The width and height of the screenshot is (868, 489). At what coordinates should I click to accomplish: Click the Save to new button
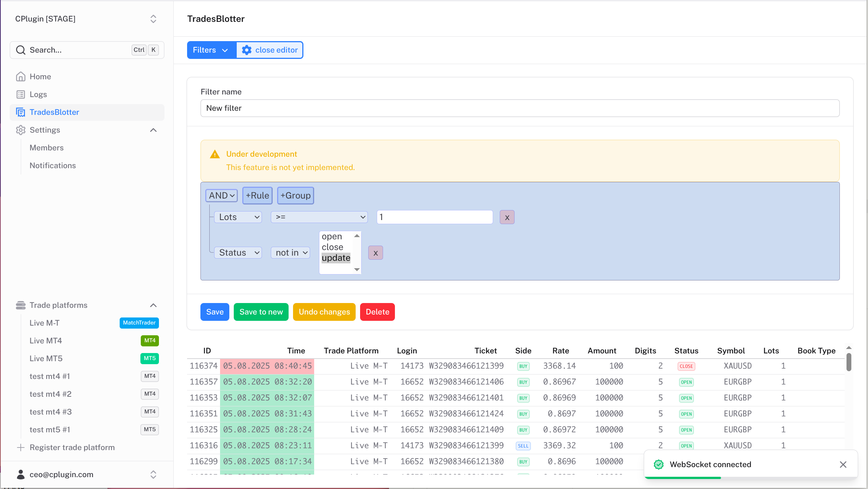click(x=261, y=312)
